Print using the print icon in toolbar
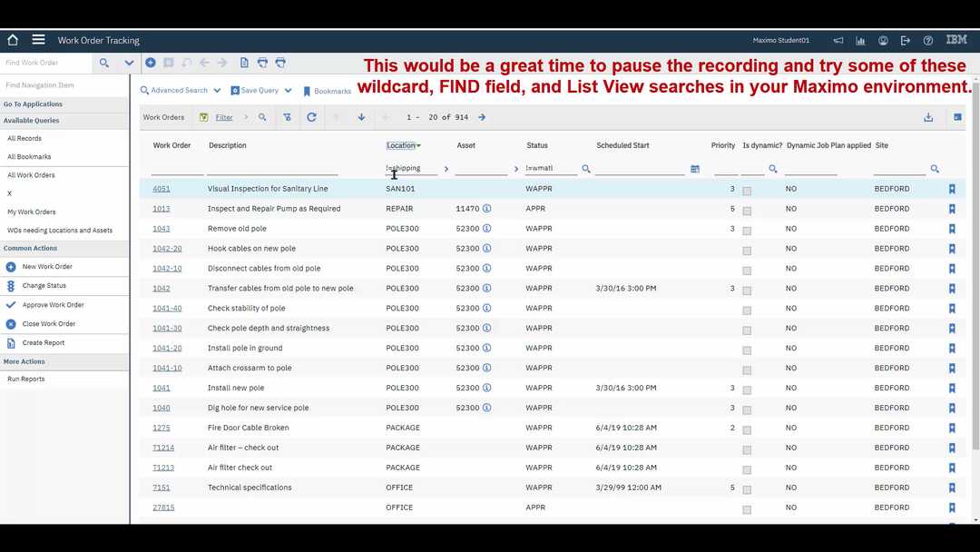Viewport: 980px width, 552px height. pyautogui.click(x=263, y=63)
